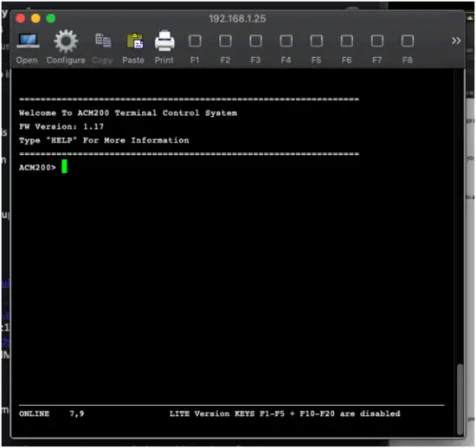Click the Welcome To ACM200 banner line
Image resolution: width=476 pixels, height=448 pixels.
point(128,112)
